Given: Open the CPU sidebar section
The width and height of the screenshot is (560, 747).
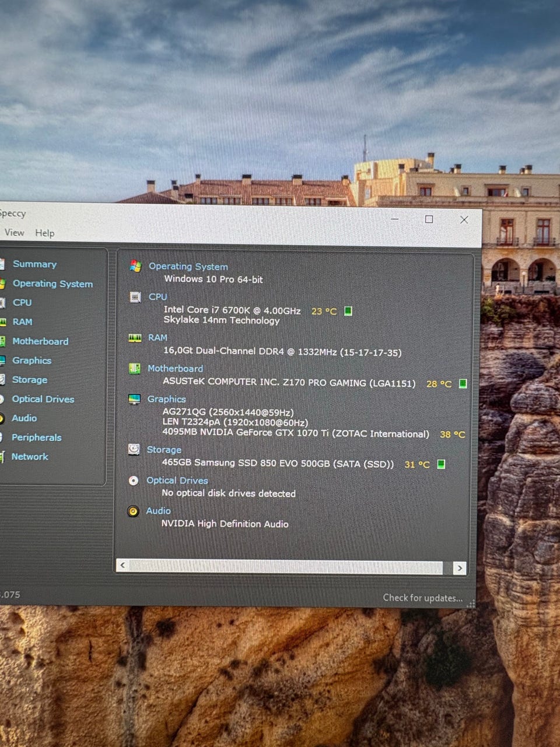Looking at the screenshot, I should pyautogui.click(x=22, y=302).
